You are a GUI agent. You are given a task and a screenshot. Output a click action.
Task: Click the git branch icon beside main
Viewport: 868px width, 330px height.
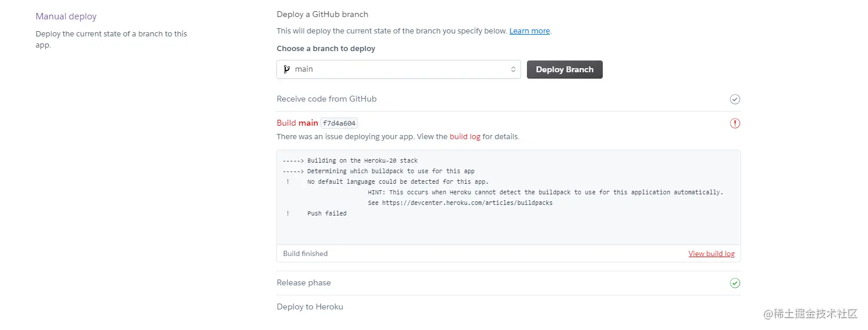click(287, 69)
